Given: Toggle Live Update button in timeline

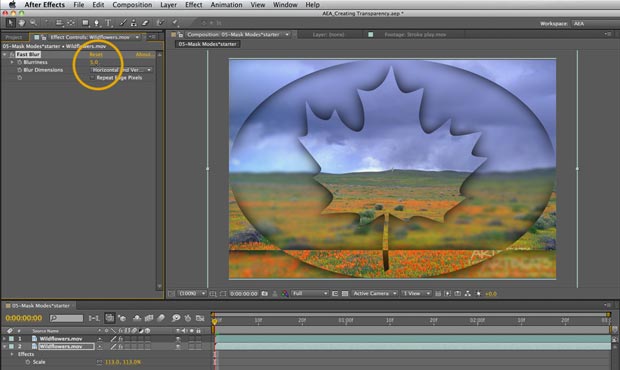Looking at the screenshot, I should [x=110, y=318].
